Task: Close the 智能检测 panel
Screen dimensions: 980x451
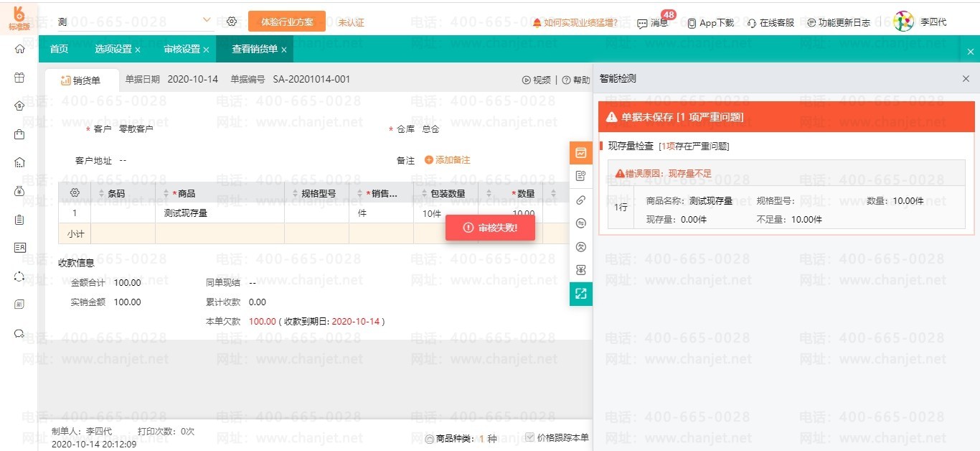Action: click(966, 79)
